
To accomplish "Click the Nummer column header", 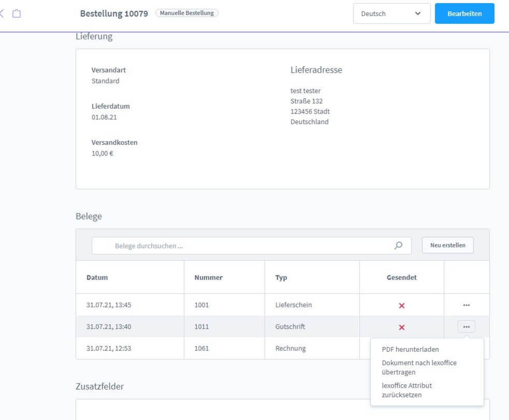I will pyautogui.click(x=208, y=278).
